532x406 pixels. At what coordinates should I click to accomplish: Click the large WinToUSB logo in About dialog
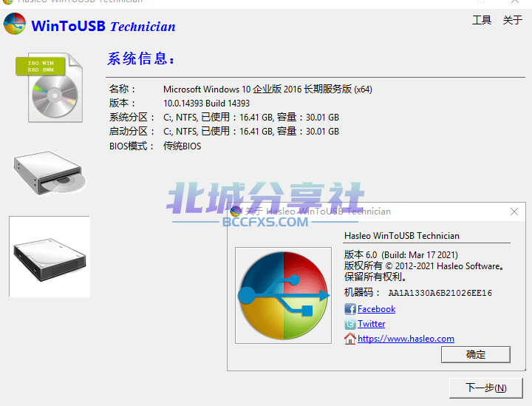pos(283,295)
